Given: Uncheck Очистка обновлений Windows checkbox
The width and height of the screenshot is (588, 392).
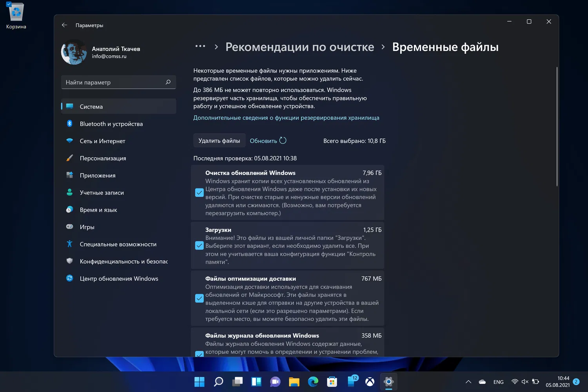Looking at the screenshot, I should click(x=199, y=192).
